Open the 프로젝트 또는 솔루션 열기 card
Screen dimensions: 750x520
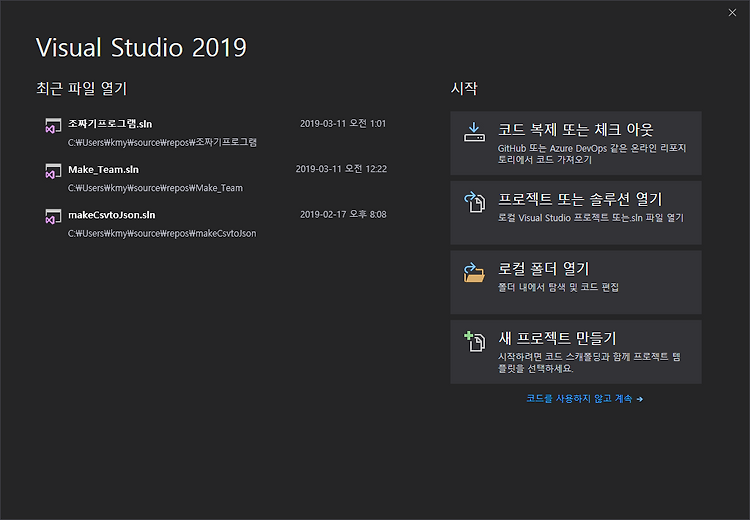tap(576, 213)
